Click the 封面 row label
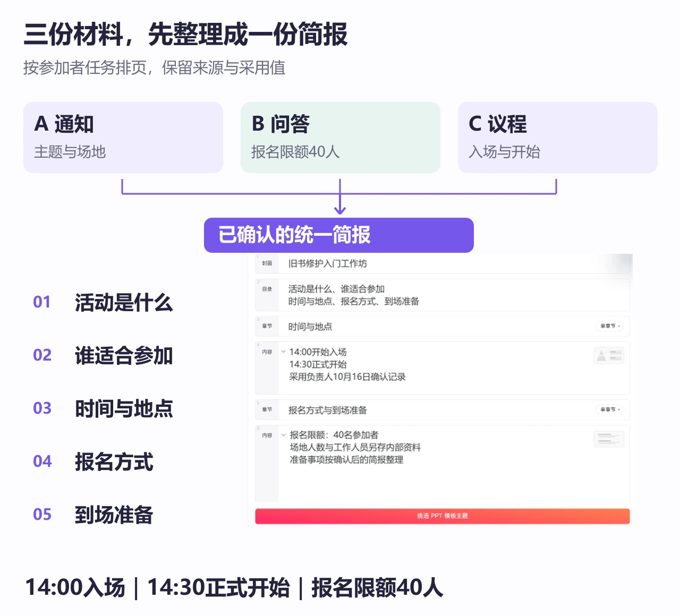The width and height of the screenshot is (680, 616). [267, 263]
